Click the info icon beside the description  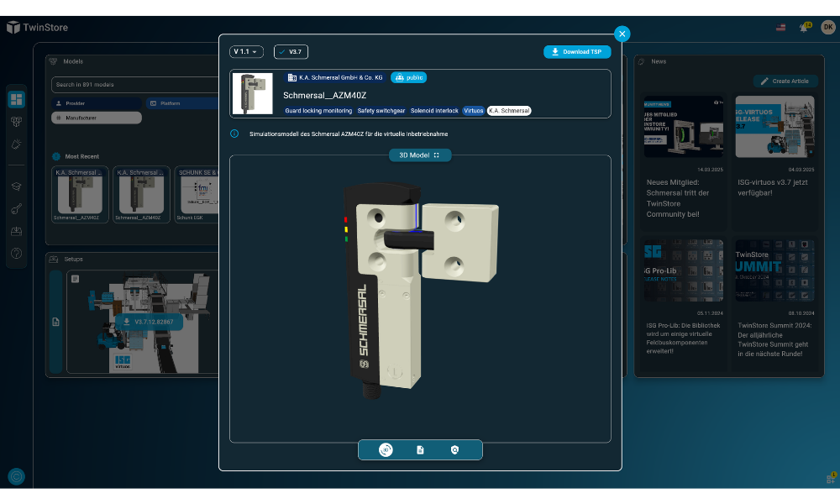(234, 134)
